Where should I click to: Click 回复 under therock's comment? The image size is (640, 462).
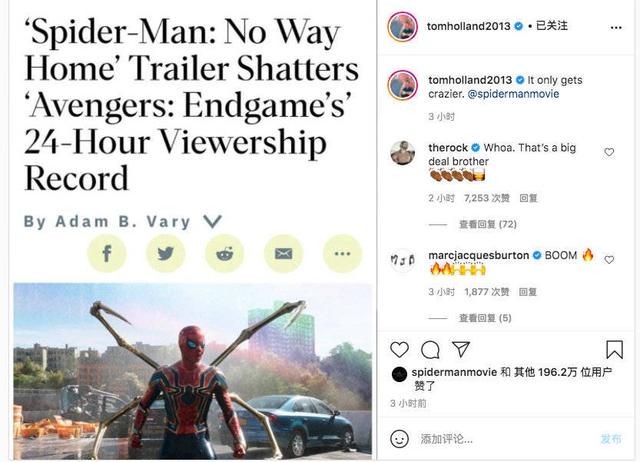[x=528, y=198]
